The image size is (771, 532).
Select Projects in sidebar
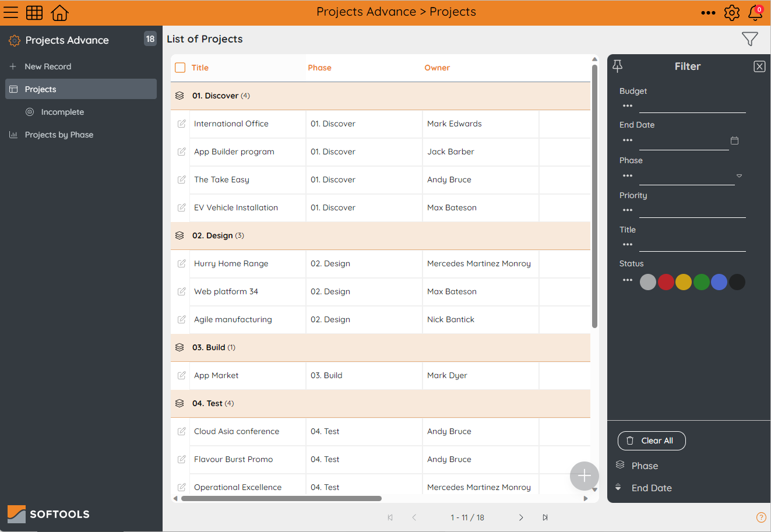point(81,89)
